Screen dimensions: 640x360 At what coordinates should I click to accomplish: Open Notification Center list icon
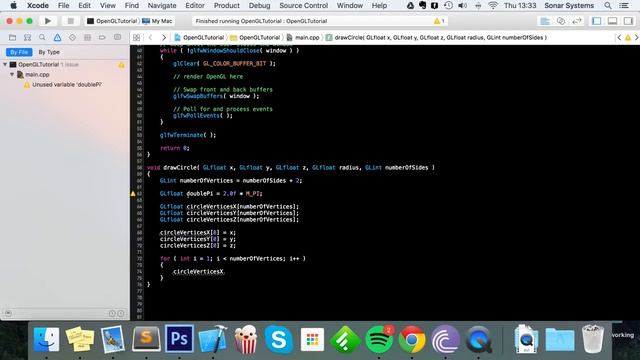(x=624, y=6)
